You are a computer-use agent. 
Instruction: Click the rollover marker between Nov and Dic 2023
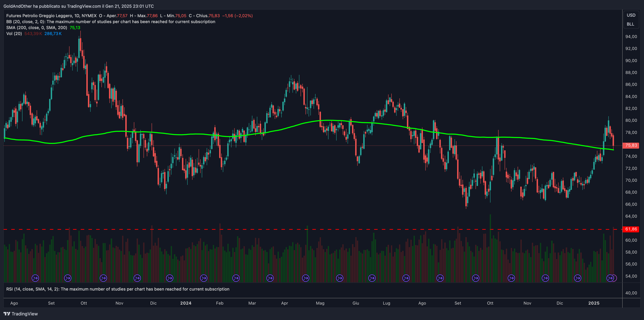137,278
